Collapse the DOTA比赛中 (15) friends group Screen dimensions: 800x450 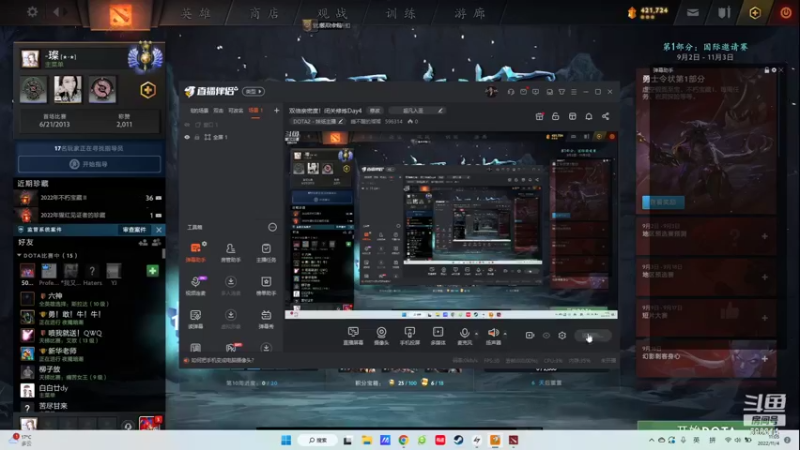(x=47, y=255)
